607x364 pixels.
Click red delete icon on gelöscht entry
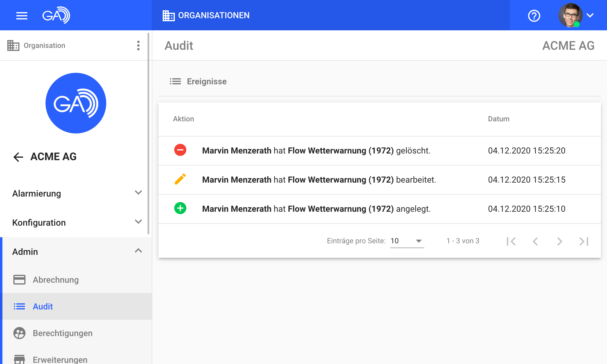click(x=180, y=150)
